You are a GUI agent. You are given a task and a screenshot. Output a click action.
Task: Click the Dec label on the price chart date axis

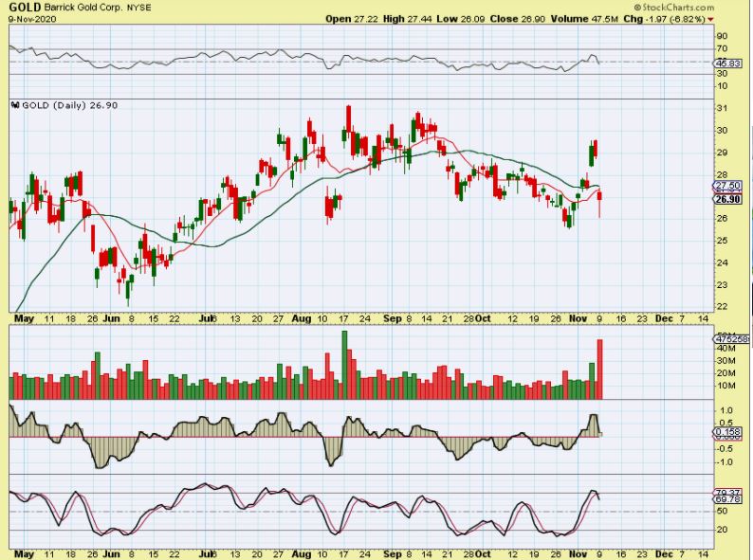click(x=664, y=318)
